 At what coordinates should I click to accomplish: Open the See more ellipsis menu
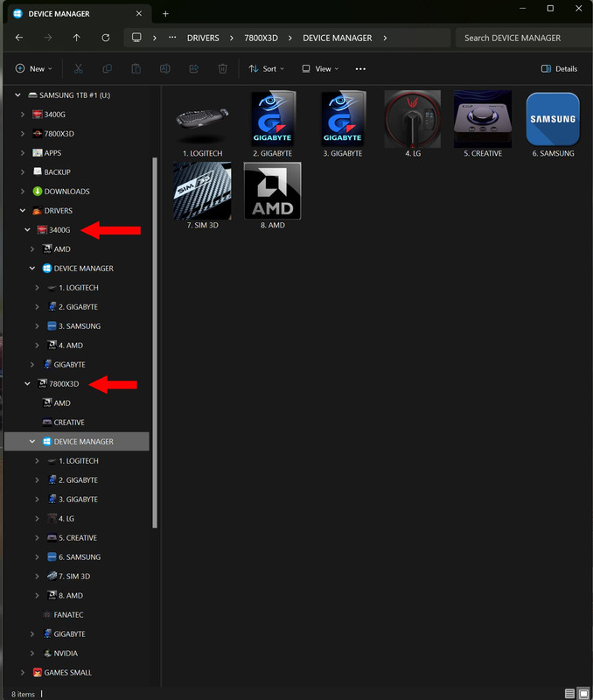tap(360, 69)
